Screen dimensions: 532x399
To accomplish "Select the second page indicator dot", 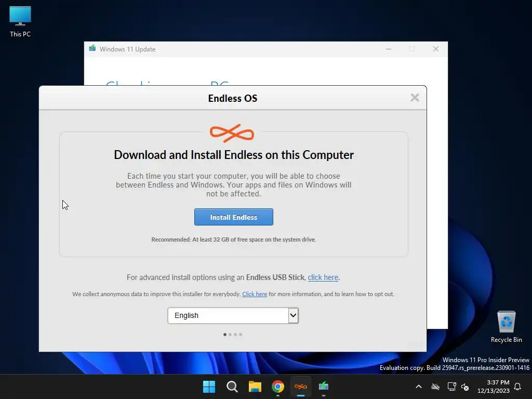I will [230, 335].
